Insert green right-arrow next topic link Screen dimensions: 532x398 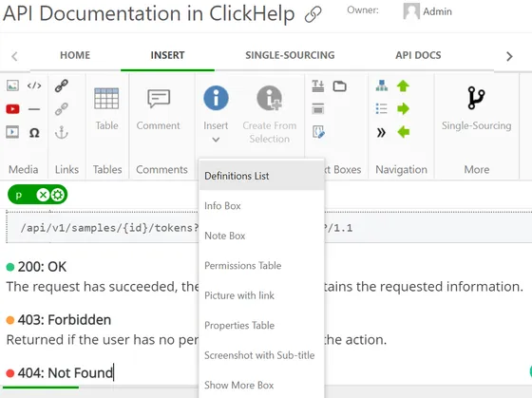(x=403, y=109)
